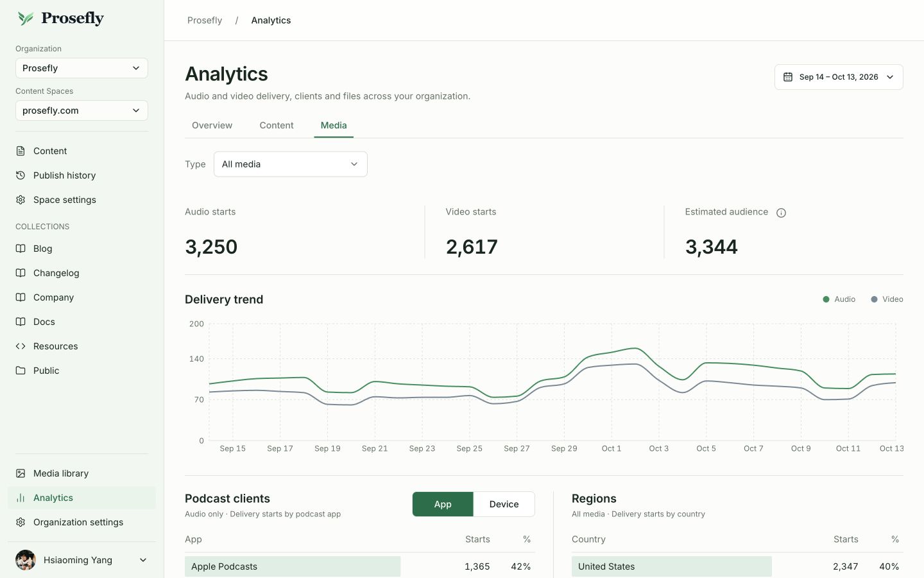The image size is (924, 578).
Task: Click the Audio color dot in legend
Action: (x=826, y=299)
